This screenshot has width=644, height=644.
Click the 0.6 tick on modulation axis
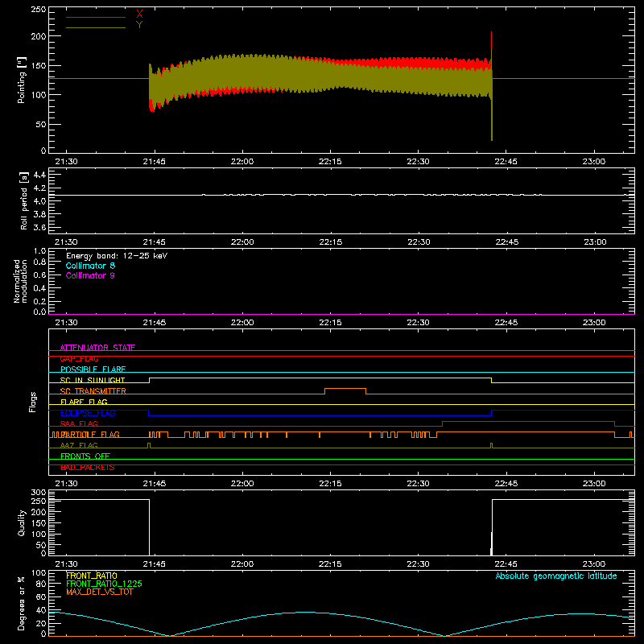[x=39, y=275]
